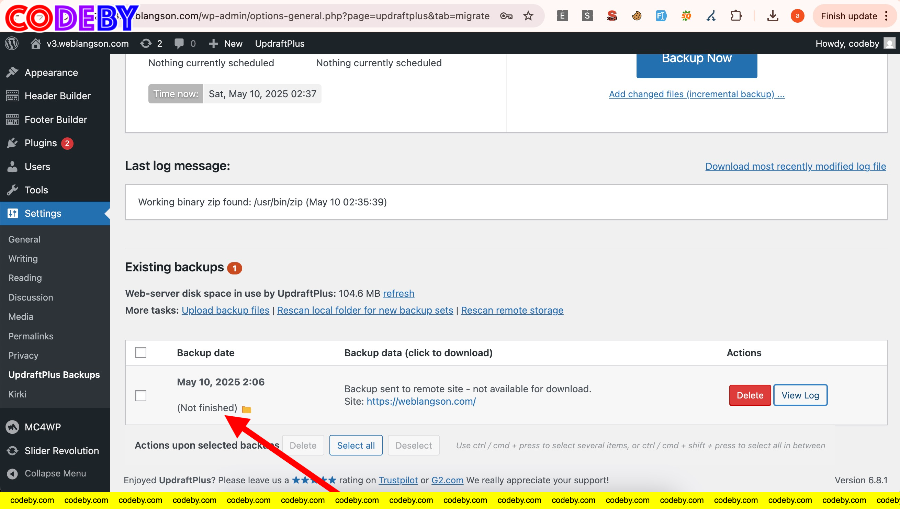Click the orange-green bug extension icon
This screenshot has width=900, height=509.
(686, 16)
